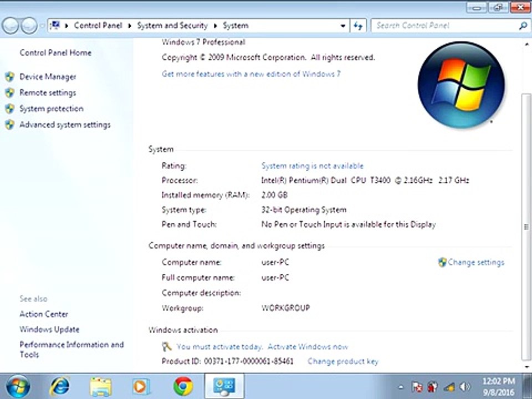
Task: Expand the arrow after Control Panel breadcrumb
Action: coord(130,26)
